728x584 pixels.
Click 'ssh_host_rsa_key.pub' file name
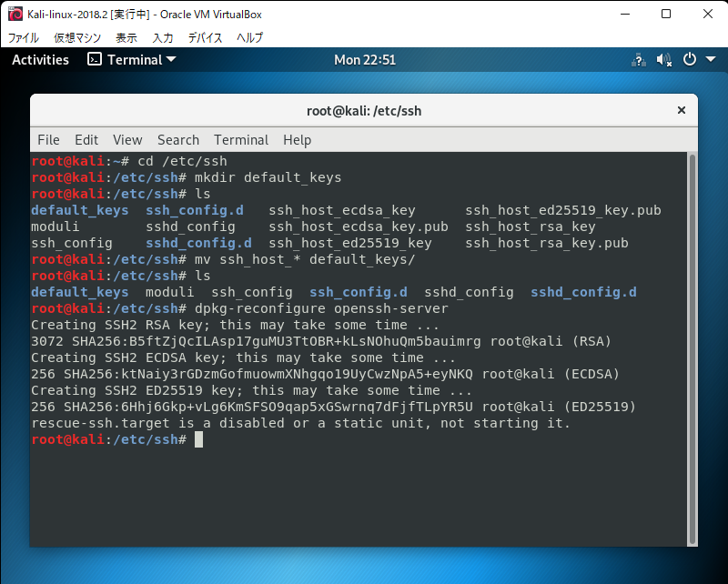pos(547,243)
